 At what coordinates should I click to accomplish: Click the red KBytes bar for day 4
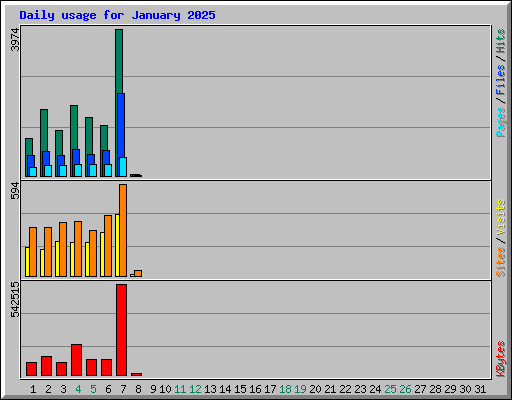pos(76,360)
